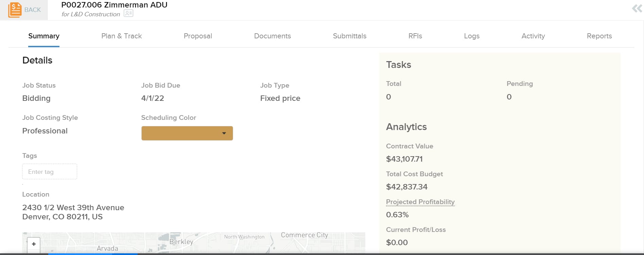Click the 'for L&D Construction' client text
This screenshot has height=255, width=644.
[91, 14]
